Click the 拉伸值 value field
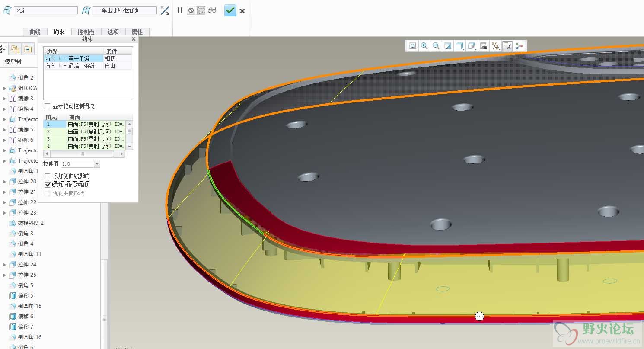The width and height of the screenshot is (644, 349). pyautogui.click(x=77, y=164)
